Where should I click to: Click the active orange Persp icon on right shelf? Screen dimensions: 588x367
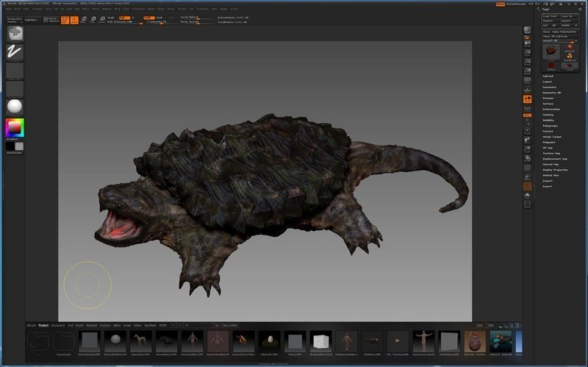(x=527, y=99)
